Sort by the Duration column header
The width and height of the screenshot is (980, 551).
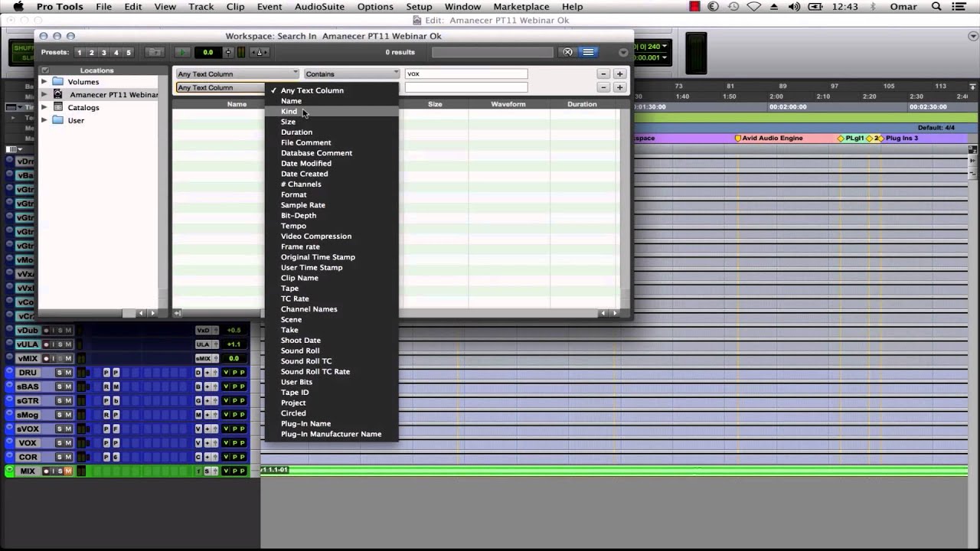point(582,104)
